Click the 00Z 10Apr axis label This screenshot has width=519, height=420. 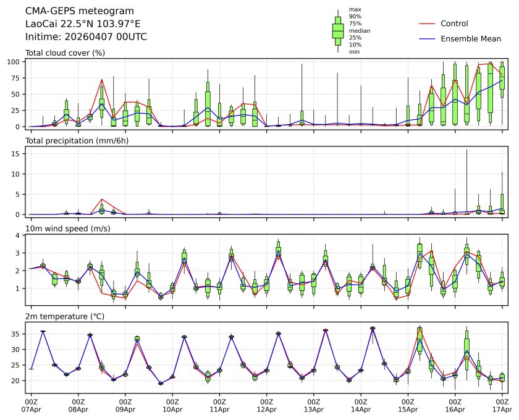(x=172, y=405)
